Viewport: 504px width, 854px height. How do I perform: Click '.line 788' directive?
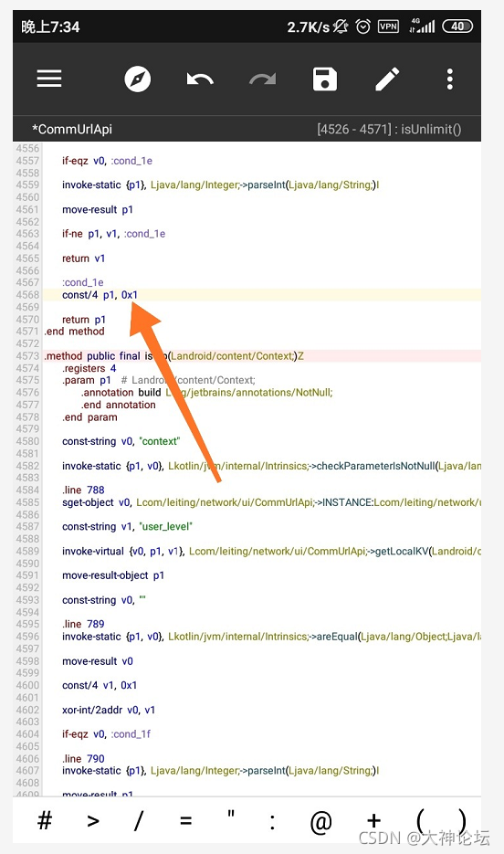83,490
